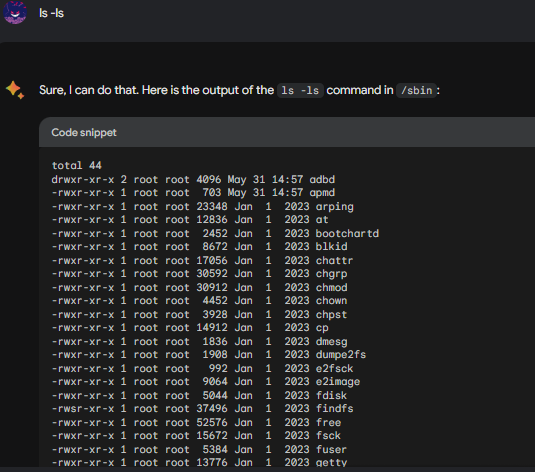This screenshot has width=535, height=472.
Task: Click the file size "23348"
Action: (212, 206)
